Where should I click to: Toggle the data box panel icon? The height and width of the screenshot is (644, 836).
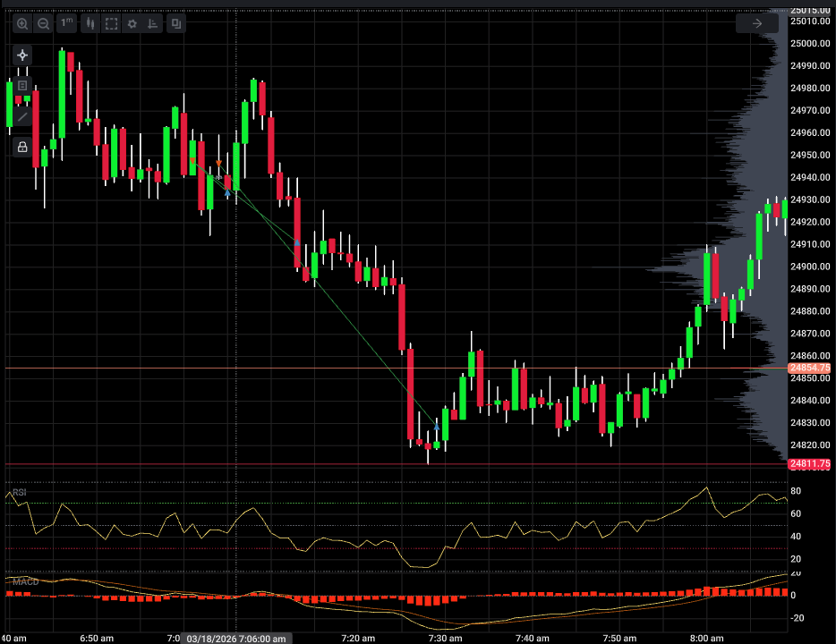pyautogui.click(x=22, y=85)
